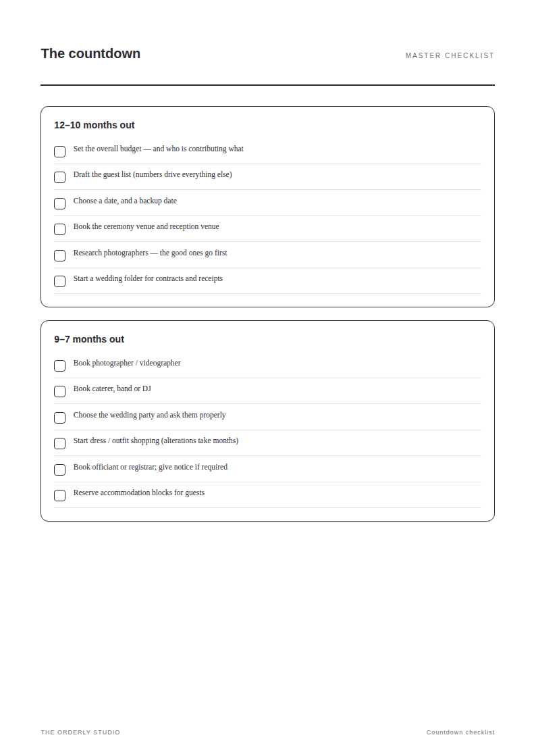The height and width of the screenshot is (756, 536).
Task: Click the 'MASTER CHECKLIST' header label
Action: [450, 55]
